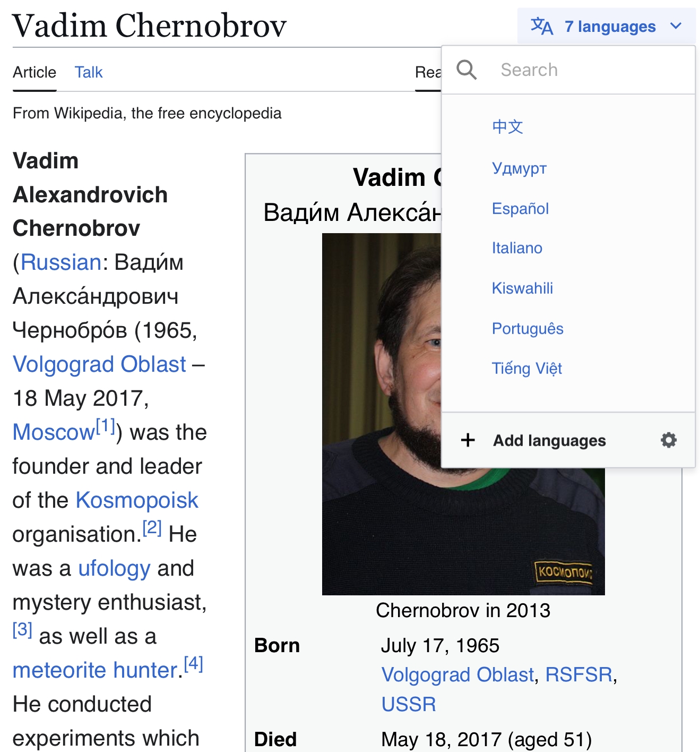Switch to the Article tab
This screenshot has width=700, height=752.
[34, 72]
